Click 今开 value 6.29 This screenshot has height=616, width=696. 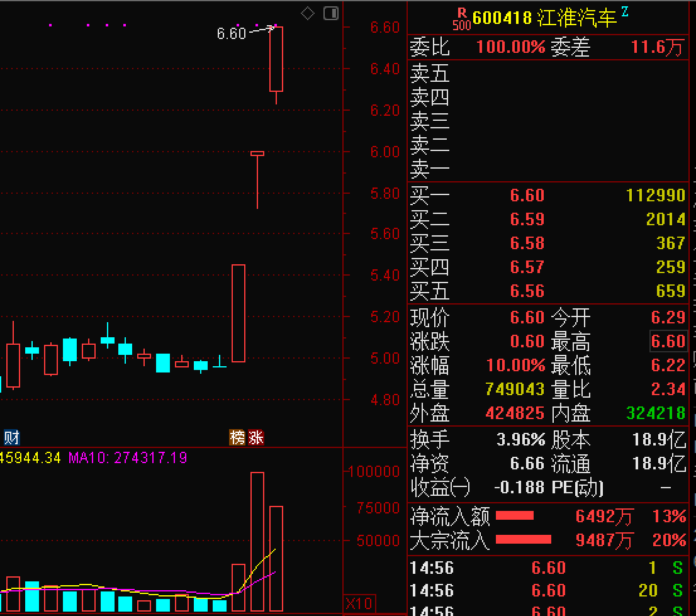point(668,317)
